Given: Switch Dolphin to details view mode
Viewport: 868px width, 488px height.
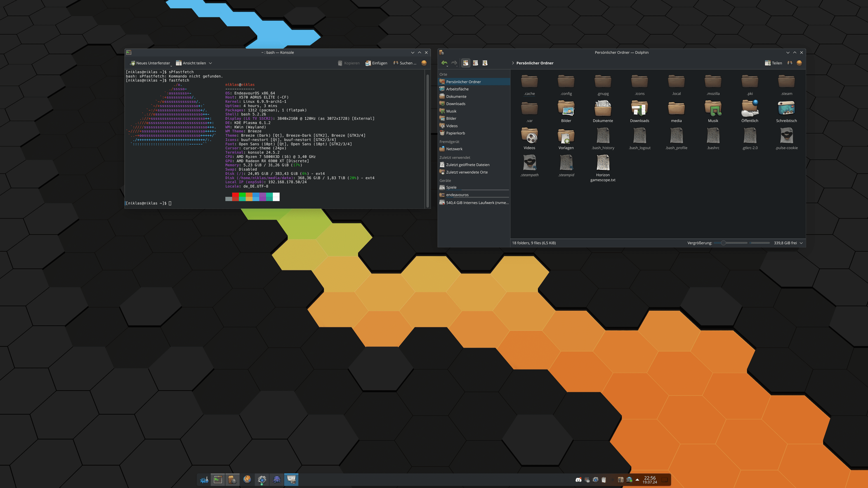Looking at the screenshot, I should coord(485,63).
